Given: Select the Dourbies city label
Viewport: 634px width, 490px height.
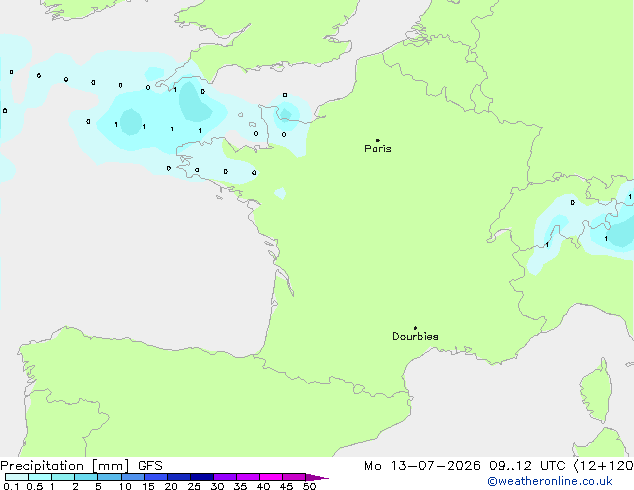Looking at the screenshot, I should 415,336.
